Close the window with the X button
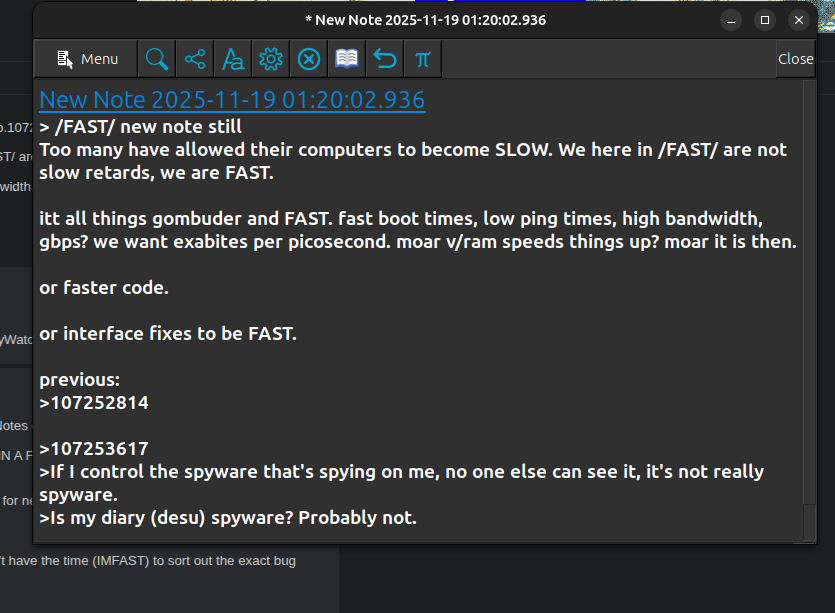Image resolution: width=835 pixels, height=613 pixels. [x=799, y=20]
